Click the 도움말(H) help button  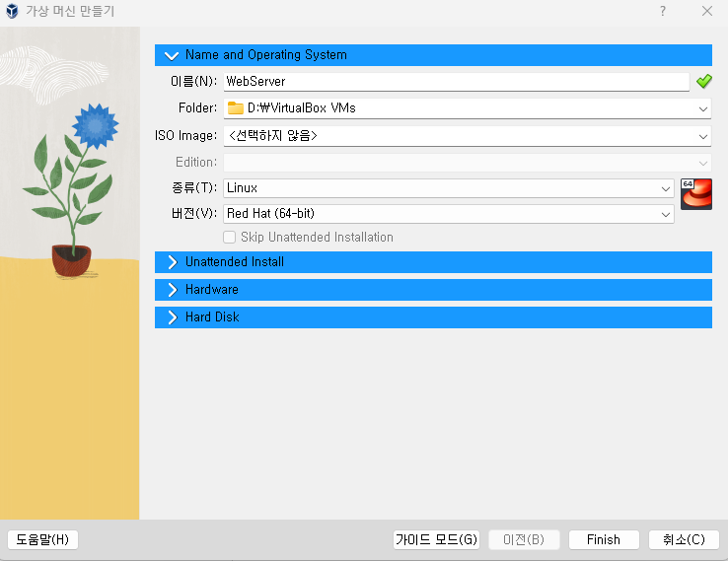[x=42, y=539]
